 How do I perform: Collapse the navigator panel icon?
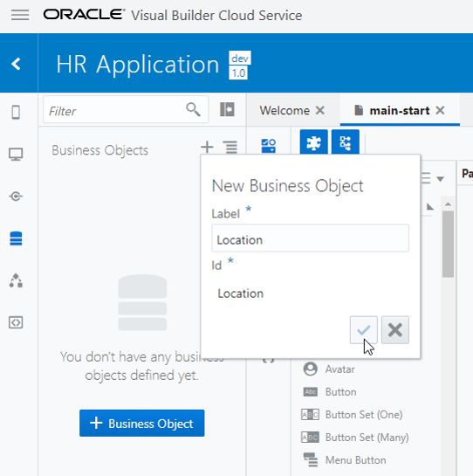pos(227,109)
